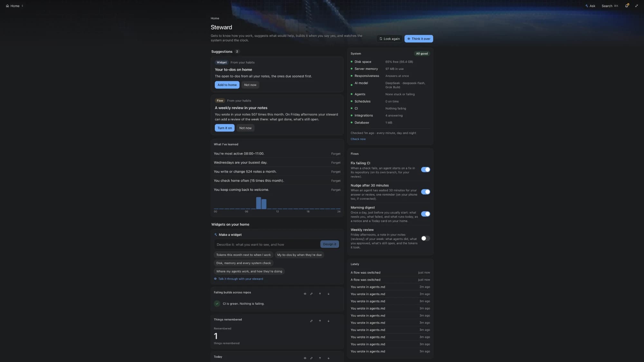Move the Things remembered widget up
Screen dimensions: 644x362
click(320, 321)
